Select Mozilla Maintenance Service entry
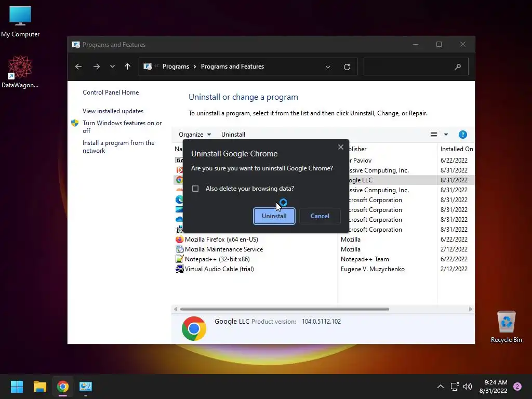The width and height of the screenshot is (532, 399). (x=223, y=249)
